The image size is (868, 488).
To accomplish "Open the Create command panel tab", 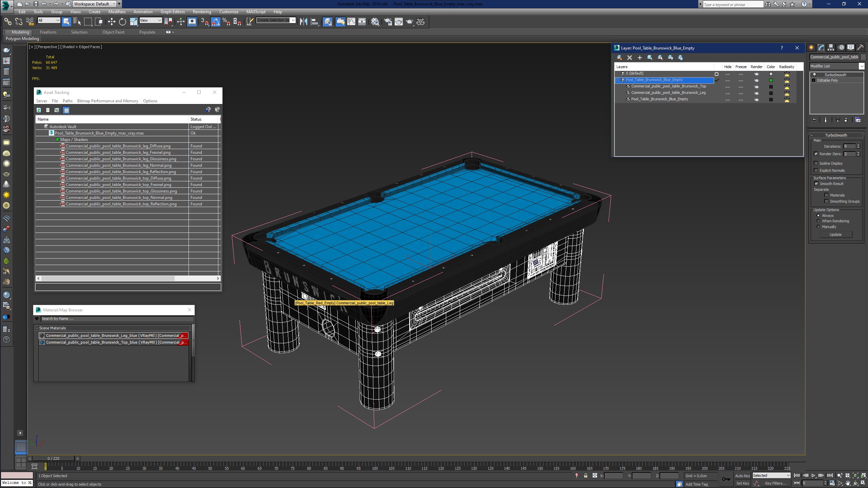I will [x=811, y=47].
